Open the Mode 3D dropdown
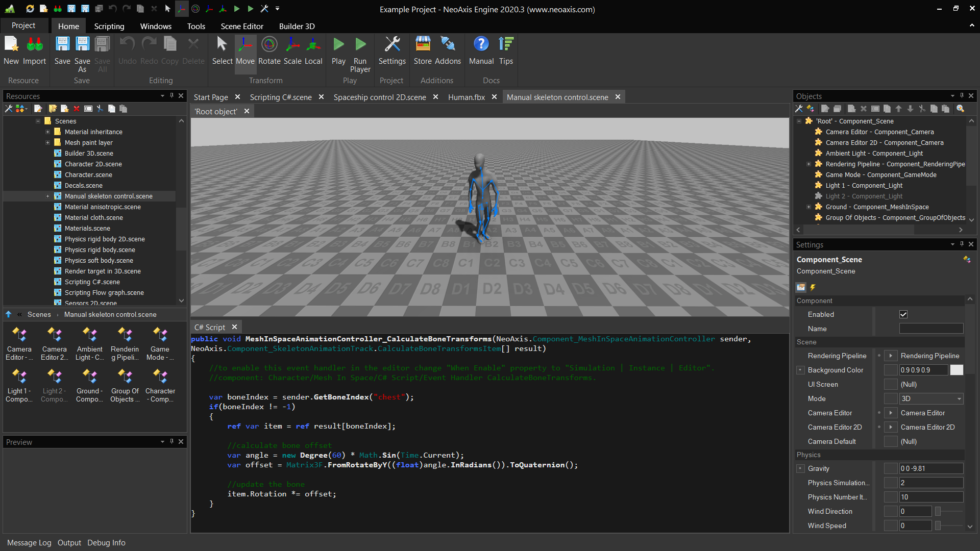 click(x=931, y=398)
